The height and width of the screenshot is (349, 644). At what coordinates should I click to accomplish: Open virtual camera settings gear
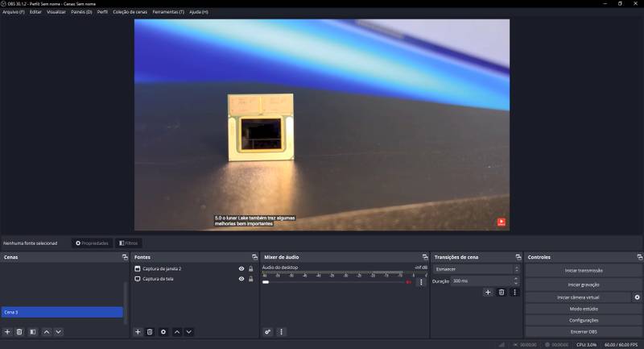coord(637,297)
